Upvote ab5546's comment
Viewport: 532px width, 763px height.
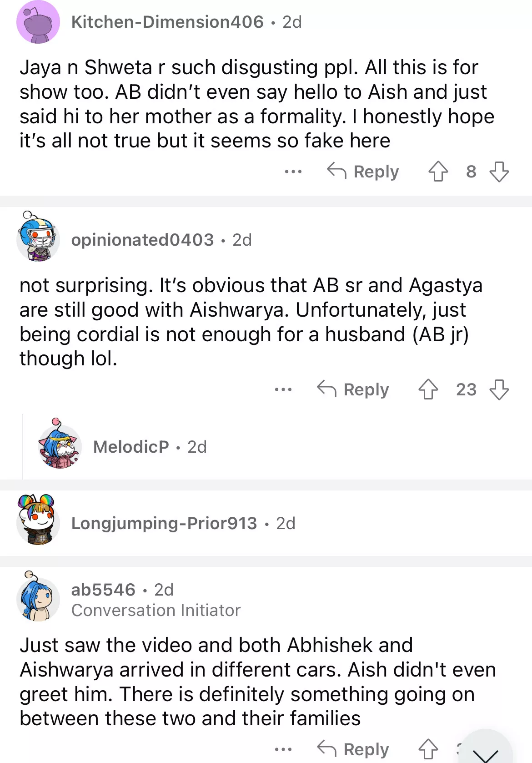pos(428,748)
